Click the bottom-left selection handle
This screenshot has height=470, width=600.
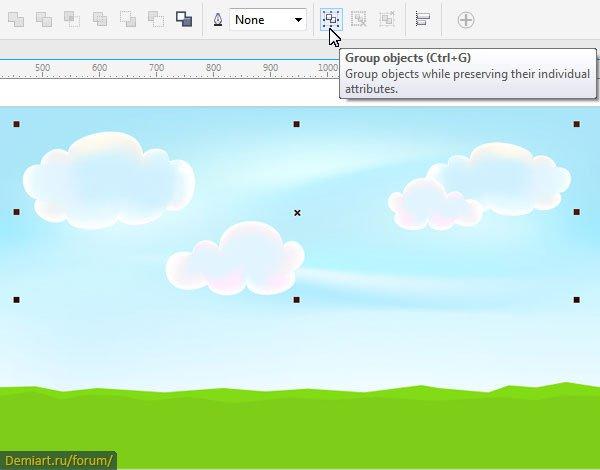click(16, 300)
